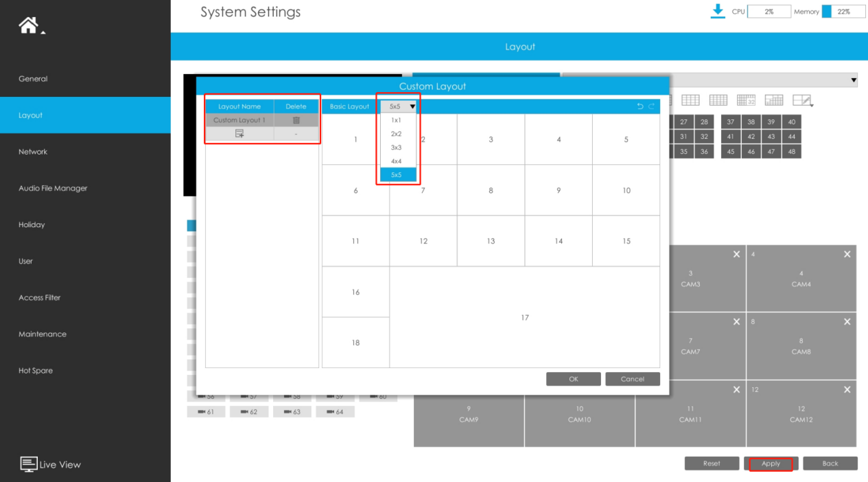The height and width of the screenshot is (482, 868).
Task: Click the home icon in the sidebar
Action: click(28, 25)
